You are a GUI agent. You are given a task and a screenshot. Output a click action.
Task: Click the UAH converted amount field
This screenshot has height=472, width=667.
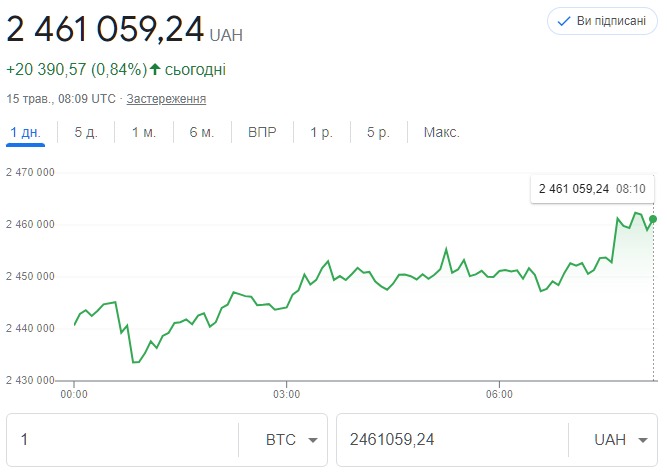(450, 440)
